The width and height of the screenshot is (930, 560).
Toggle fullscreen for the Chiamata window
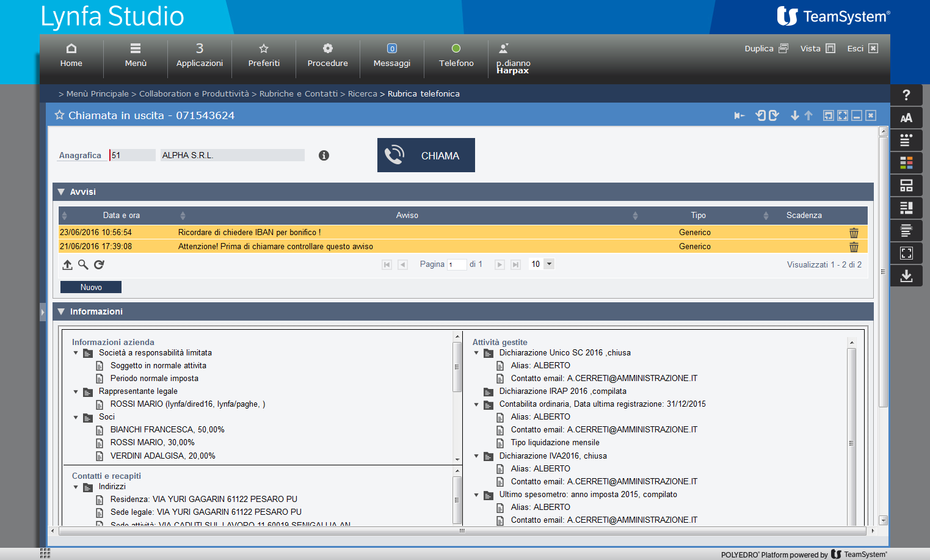point(842,115)
